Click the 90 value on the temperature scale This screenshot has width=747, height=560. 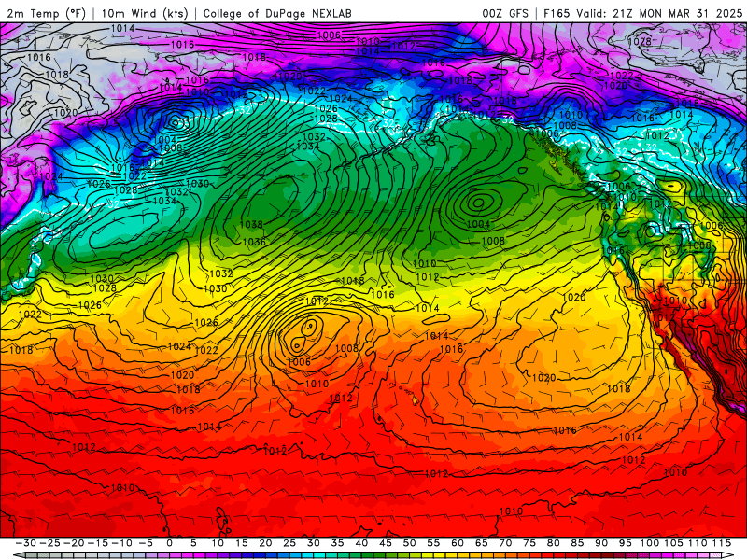click(x=601, y=543)
